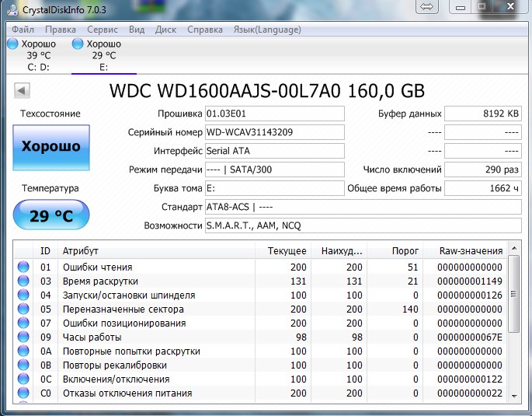The width and height of the screenshot is (532, 416).
Task: Click the Текущее column header
Action: tap(283, 251)
